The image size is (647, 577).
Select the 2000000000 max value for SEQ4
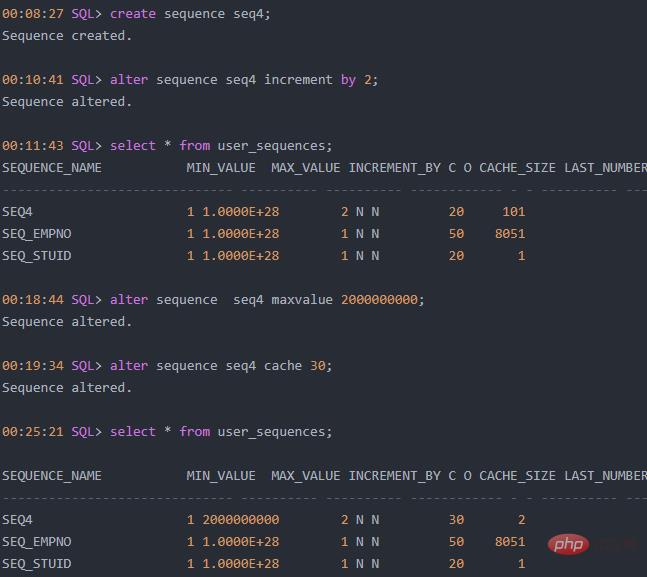[x=240, y=520]
